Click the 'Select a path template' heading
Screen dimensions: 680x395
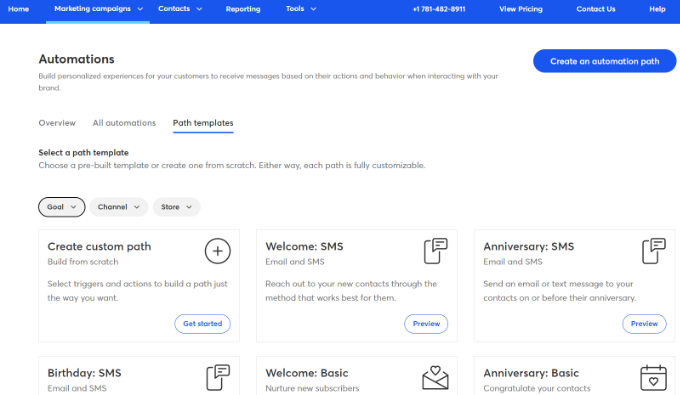pyautogui.click(x=83, y=153)
